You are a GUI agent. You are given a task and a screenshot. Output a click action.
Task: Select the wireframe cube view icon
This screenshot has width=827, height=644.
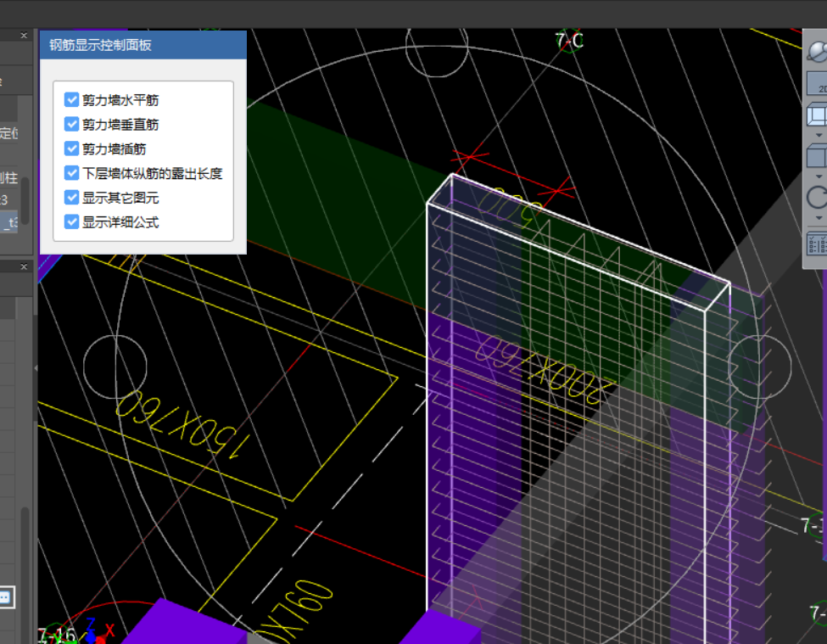pos(817,115)
